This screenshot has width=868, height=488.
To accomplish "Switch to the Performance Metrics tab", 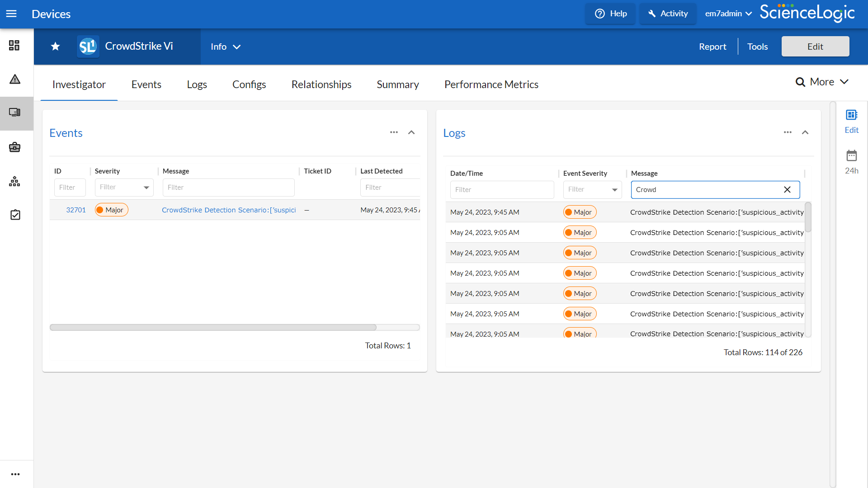I will click(491, 84).
